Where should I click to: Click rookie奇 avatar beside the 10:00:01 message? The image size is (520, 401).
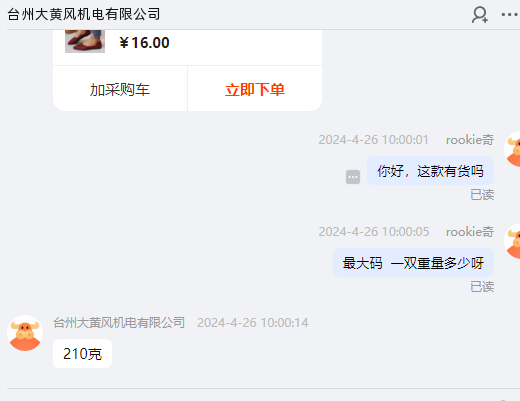click(x=513, y=149)
